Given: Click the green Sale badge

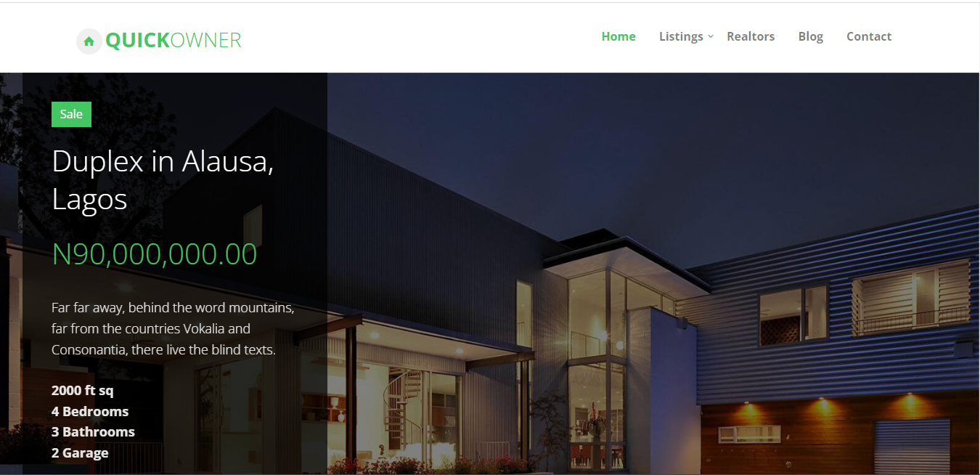Looking at the screenshot, I should pyautogui.click(x=71, y=114).
